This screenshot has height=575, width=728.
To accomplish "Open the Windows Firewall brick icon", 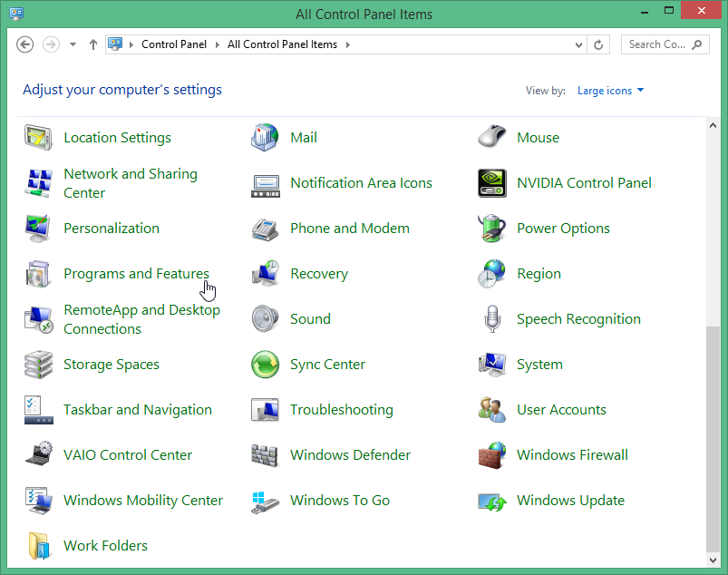I will click(492, 455).
